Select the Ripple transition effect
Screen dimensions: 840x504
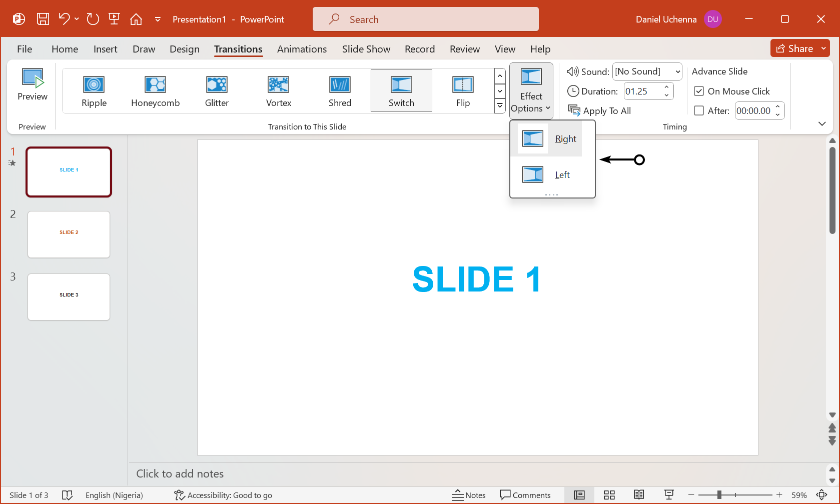[94, 91]
